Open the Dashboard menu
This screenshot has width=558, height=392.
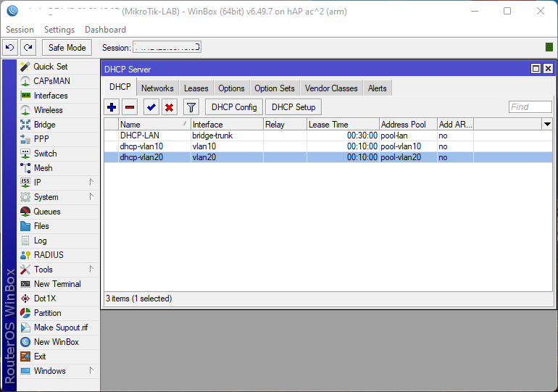pyautogui.click(x=105, y=30)
